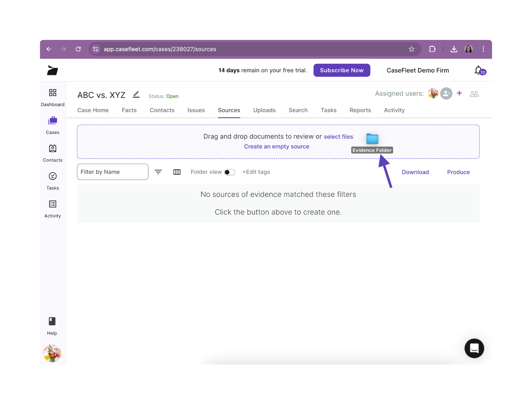Open the browser three-dot menu
Image resolution: width=532 pixels, height=399 pixels.
coord(483,49)
